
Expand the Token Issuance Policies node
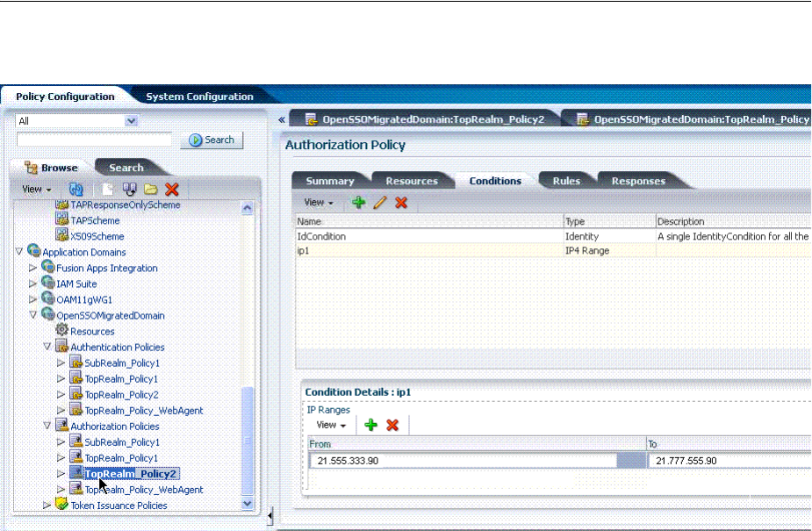pyautogui.click(x=47, y=506)
